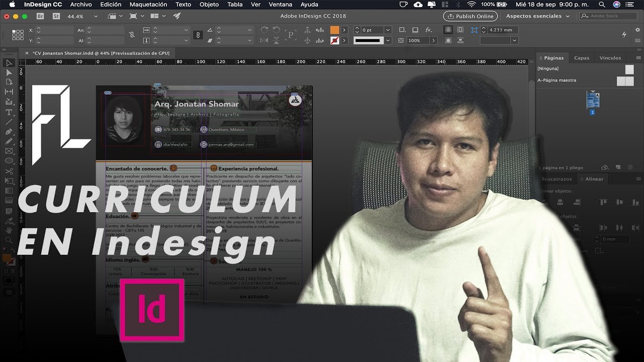Screen dimensions: 644x362
Task: Toggle constrain scale percentages link
Action: point(198,35)
